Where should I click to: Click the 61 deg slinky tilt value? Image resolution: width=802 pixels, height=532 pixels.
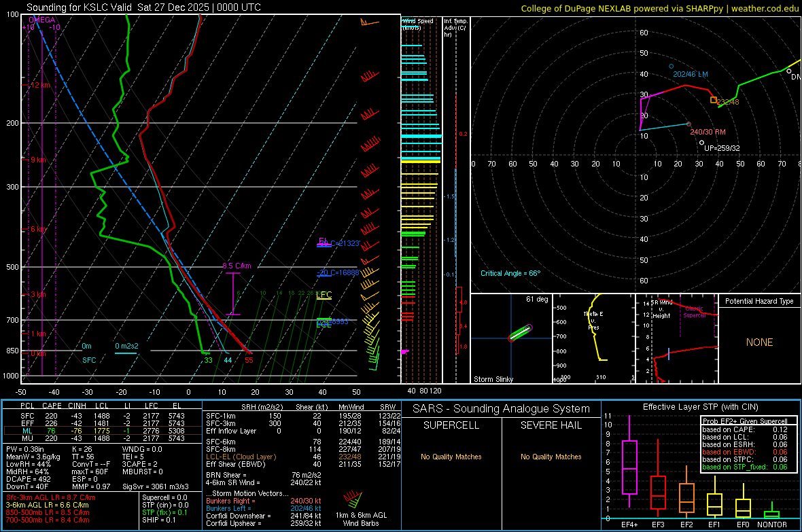(x=537, y=299)
